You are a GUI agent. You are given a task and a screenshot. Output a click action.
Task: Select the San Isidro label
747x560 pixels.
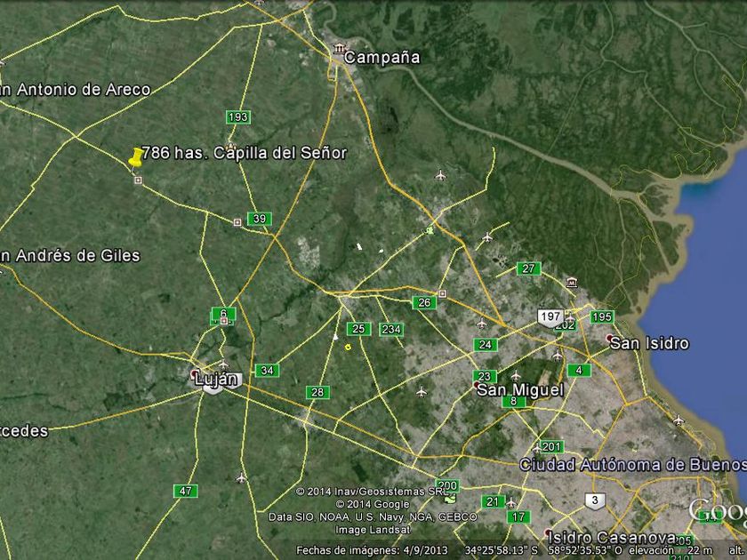tap(649, 343)
